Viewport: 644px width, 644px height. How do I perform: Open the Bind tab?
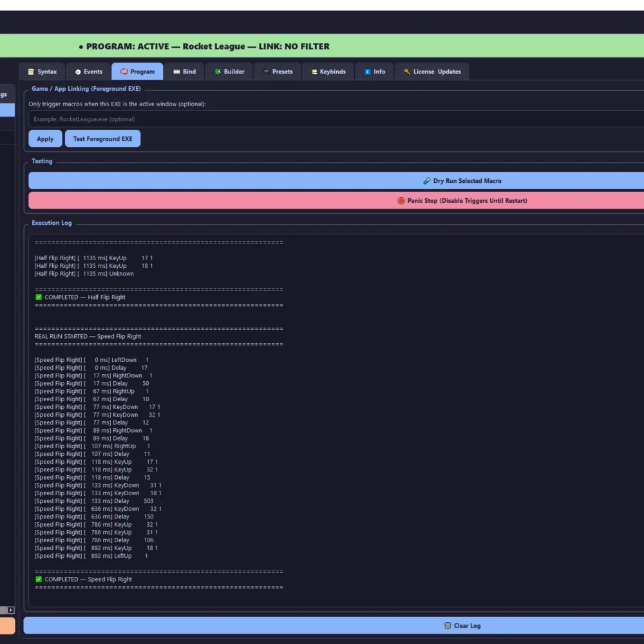pos(184,71)
